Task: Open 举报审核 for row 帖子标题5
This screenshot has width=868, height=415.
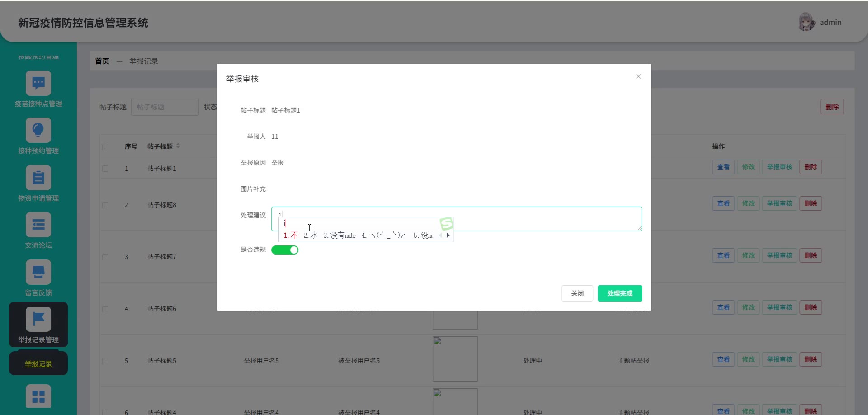Action: tap(779, 359)
